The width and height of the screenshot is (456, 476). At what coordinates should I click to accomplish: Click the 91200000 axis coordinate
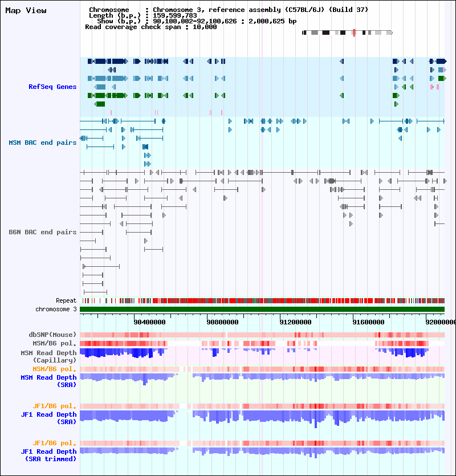click(x=295, y=322)
